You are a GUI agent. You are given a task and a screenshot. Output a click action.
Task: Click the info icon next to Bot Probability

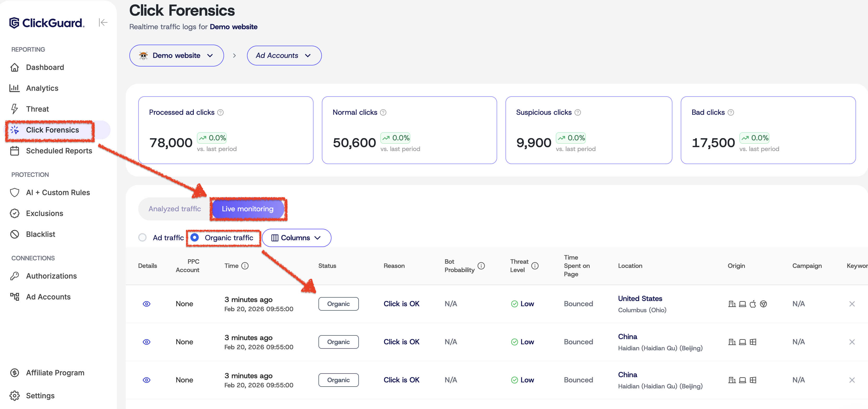pyautogui.click(x=481, y=266)
